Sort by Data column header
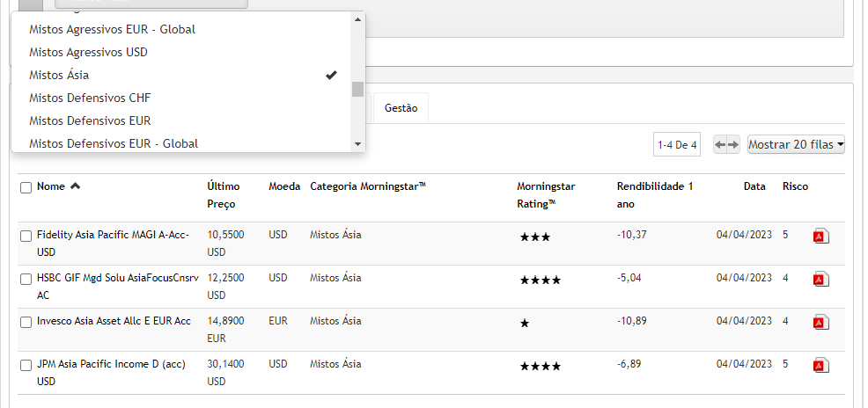Screen dimensions: 868x408 coord(754,186)
